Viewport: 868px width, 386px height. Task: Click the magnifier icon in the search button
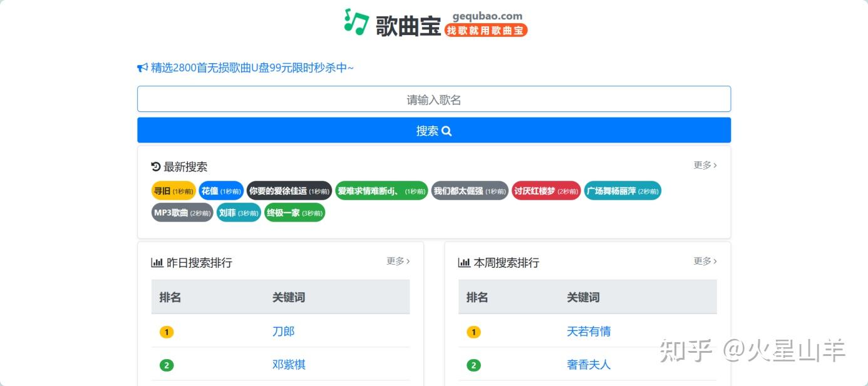tap(446, 131)
